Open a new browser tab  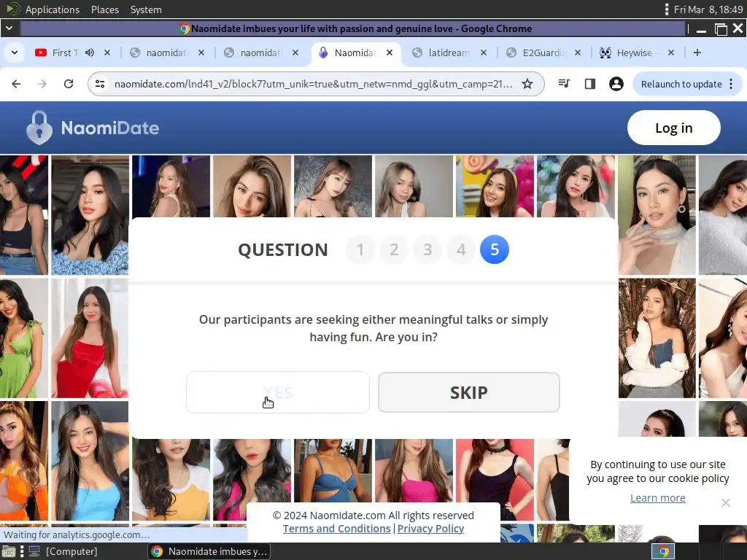click(697, 52)
